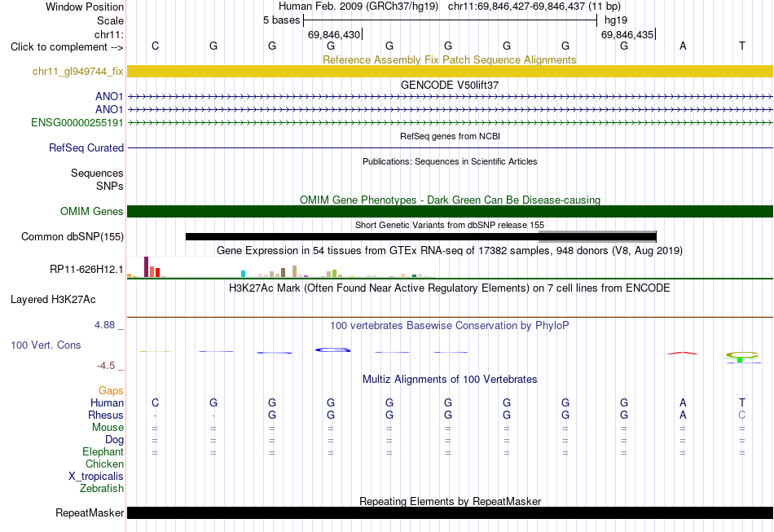The image size is (774, 532).
Task: Click base T in the reference sequence row
Action: click(741, 46)
